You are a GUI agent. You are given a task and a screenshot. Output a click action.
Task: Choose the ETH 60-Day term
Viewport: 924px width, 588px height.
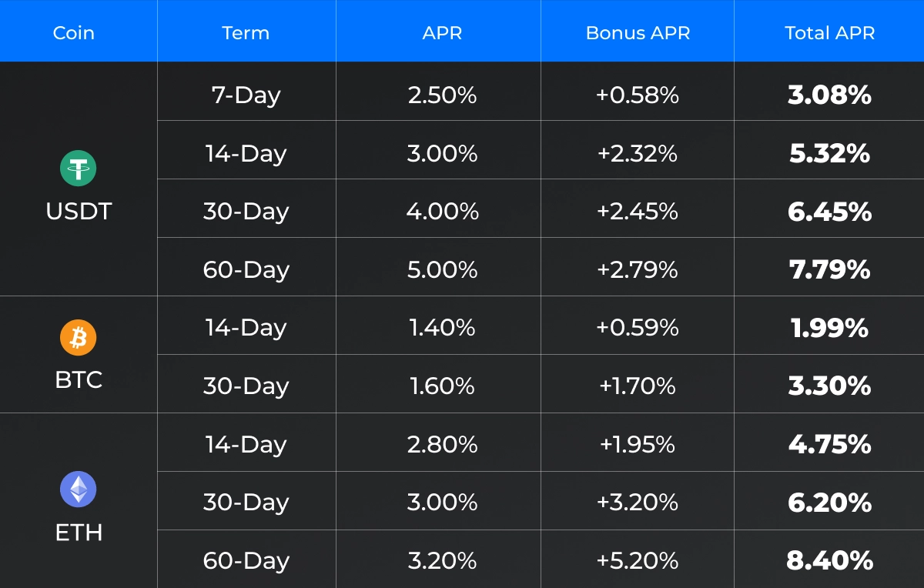(246, 560)
